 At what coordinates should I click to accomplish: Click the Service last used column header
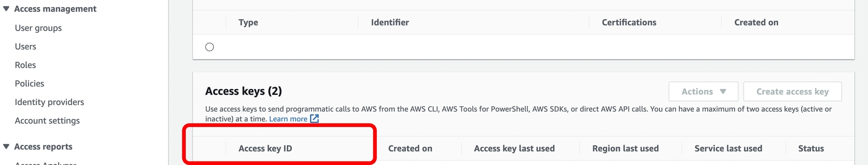tap(728, 148)
